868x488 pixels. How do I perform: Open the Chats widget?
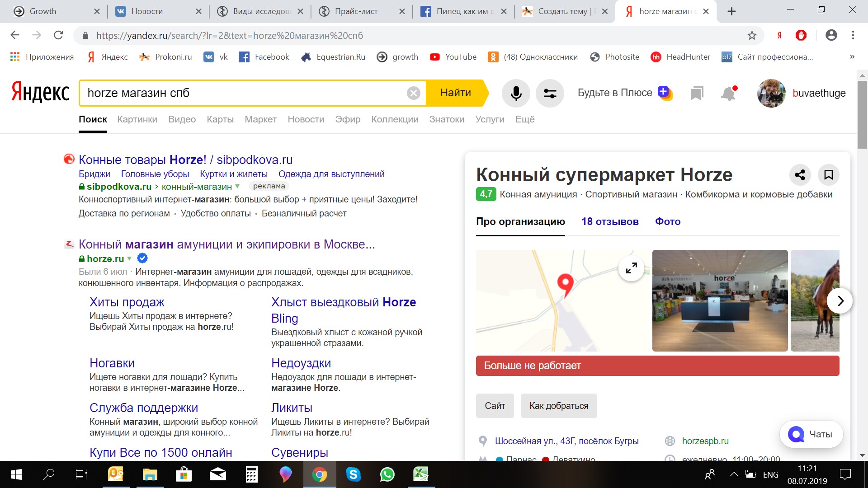click(x=811, y=434)
